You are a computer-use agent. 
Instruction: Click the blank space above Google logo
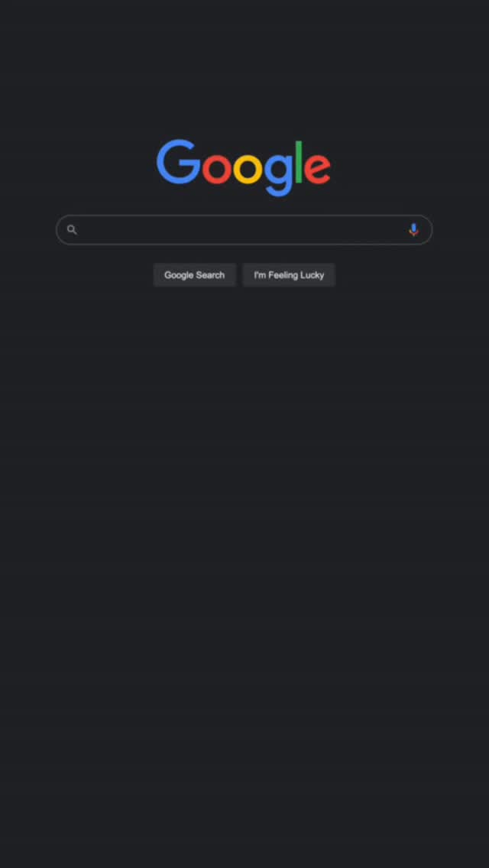[x=244, y=66]
